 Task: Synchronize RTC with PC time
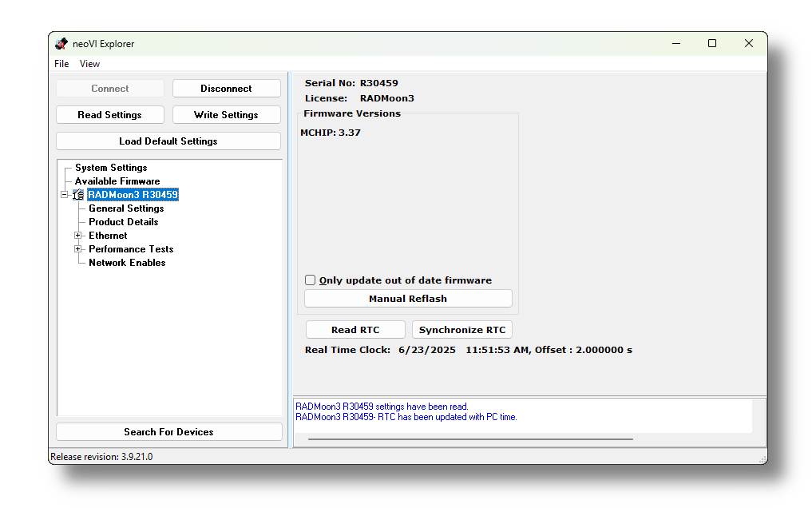462,330
